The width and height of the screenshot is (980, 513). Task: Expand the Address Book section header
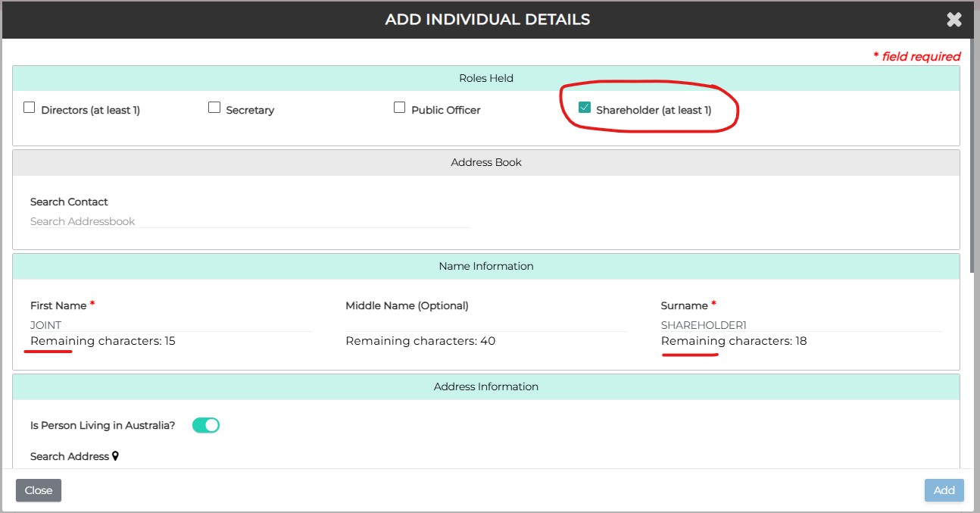[x=485, y=162]
